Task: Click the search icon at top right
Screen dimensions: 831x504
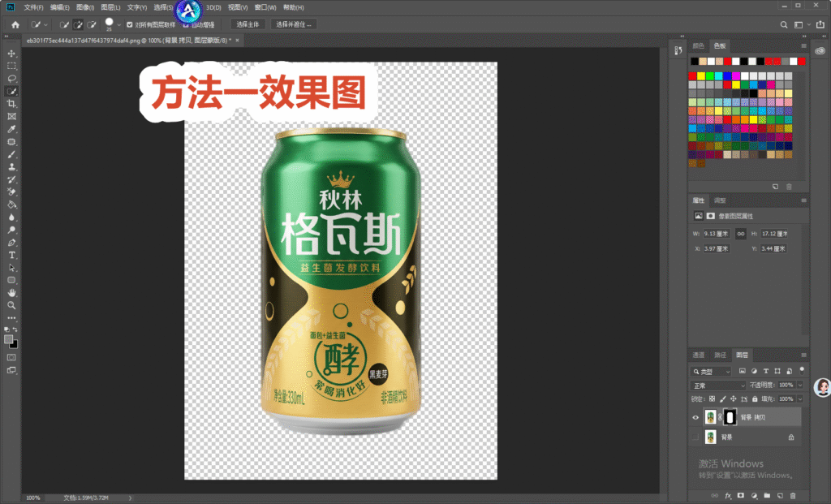Action: (783, 24)
